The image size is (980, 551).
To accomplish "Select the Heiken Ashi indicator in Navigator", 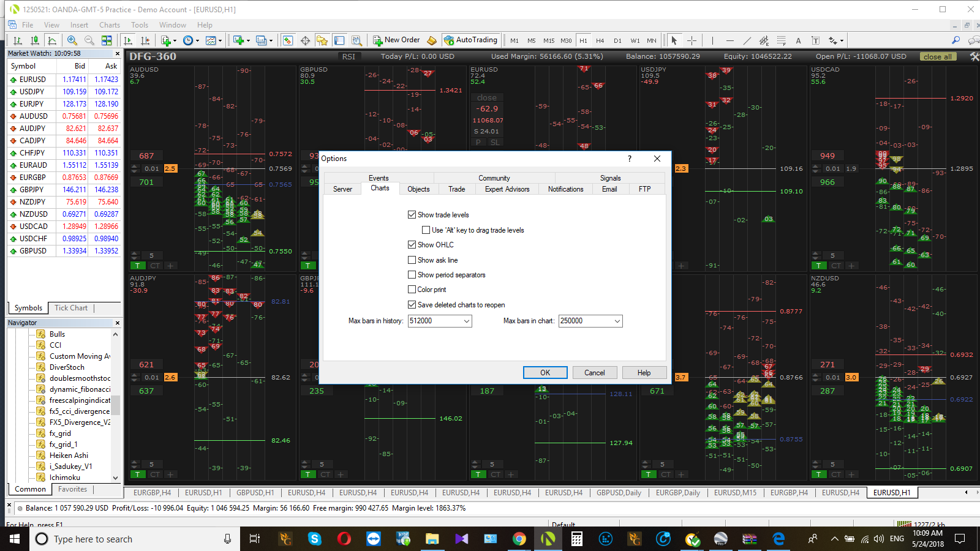I will [69, 455].
